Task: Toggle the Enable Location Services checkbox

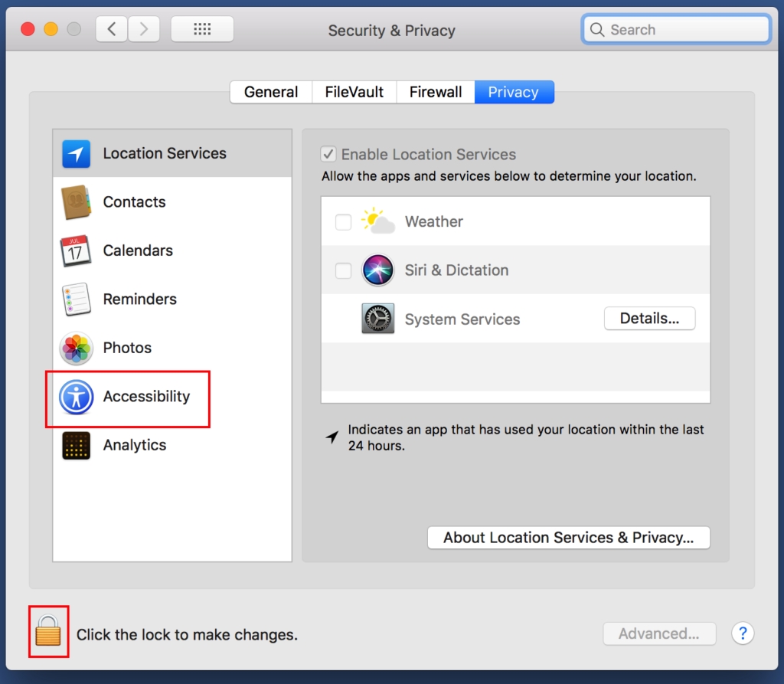Action: pos(328,154)
